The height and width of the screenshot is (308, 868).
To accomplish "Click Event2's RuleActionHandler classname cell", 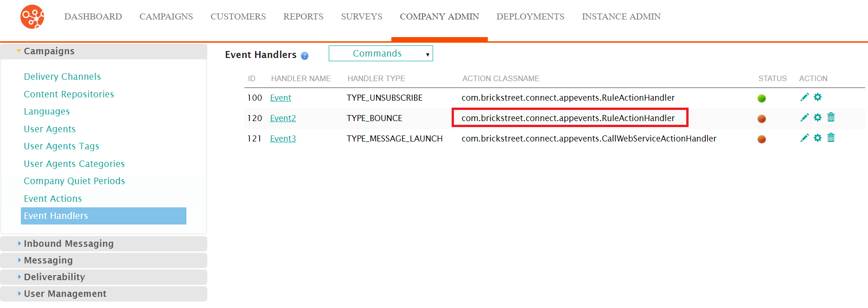I will (x=568, y=118).
